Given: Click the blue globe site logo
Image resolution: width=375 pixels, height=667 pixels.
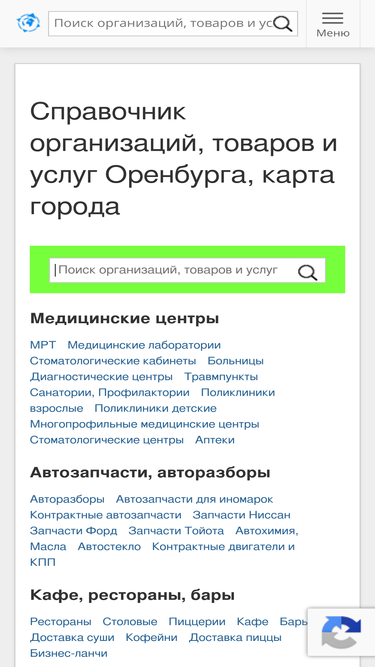Looking at the screenshot, I should coord(28,23).
